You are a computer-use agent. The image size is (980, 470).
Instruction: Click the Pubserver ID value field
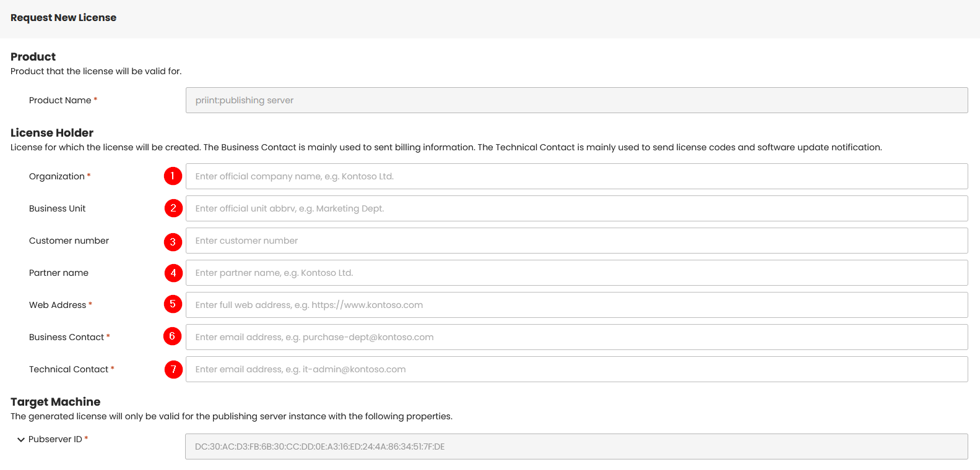[576, 446]
